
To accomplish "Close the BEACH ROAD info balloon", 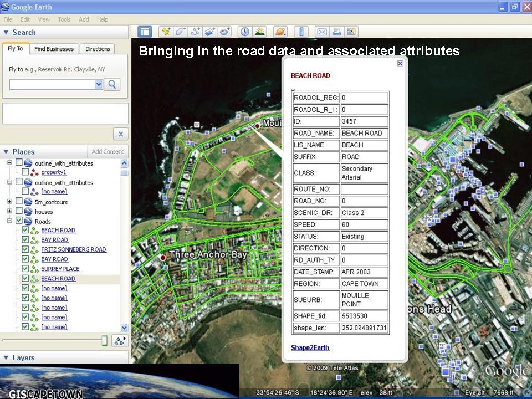I will coord(400,63).
